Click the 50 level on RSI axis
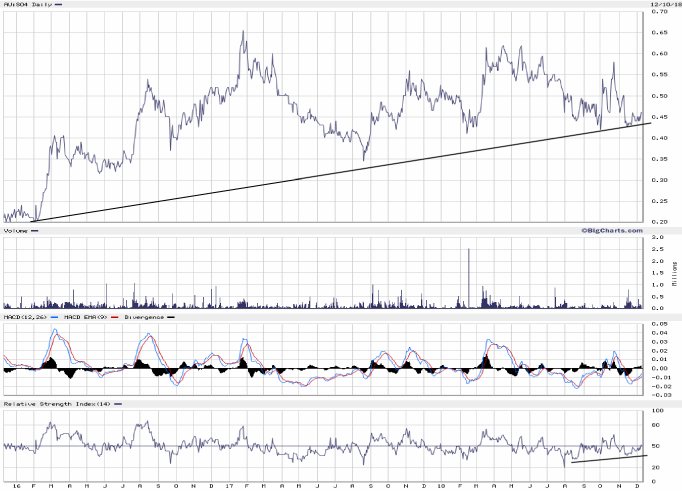The width and height of the screenshot is (682, 491). [x=658, y=446]
